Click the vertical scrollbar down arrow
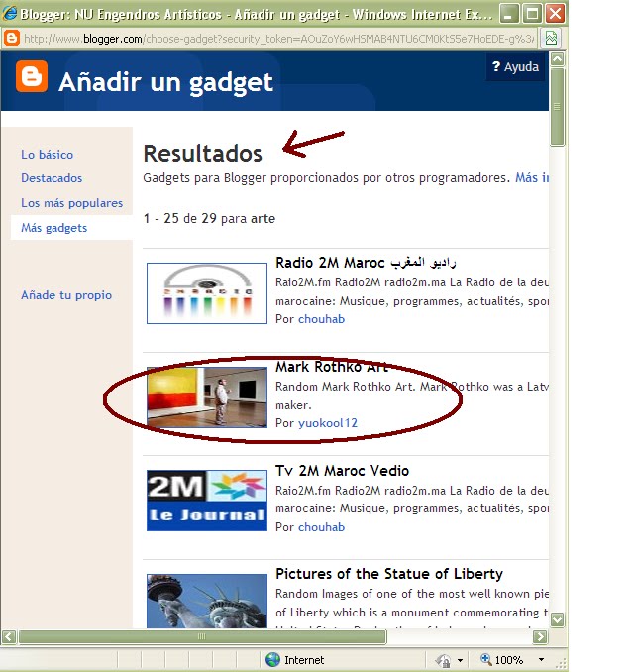The width and height of the screenshot is (634, 672). 558,619
